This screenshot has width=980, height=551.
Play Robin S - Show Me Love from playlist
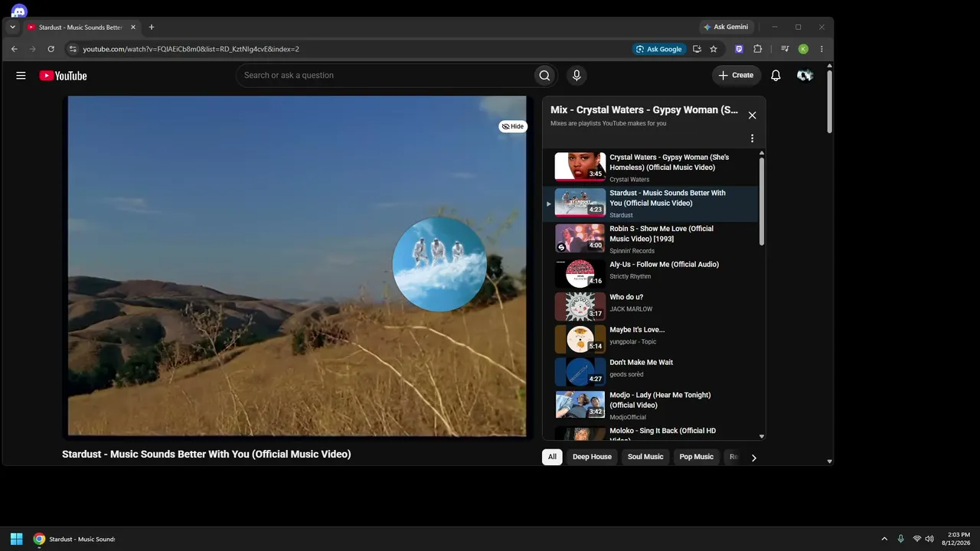pyautogui.click(x=651, y=239)
